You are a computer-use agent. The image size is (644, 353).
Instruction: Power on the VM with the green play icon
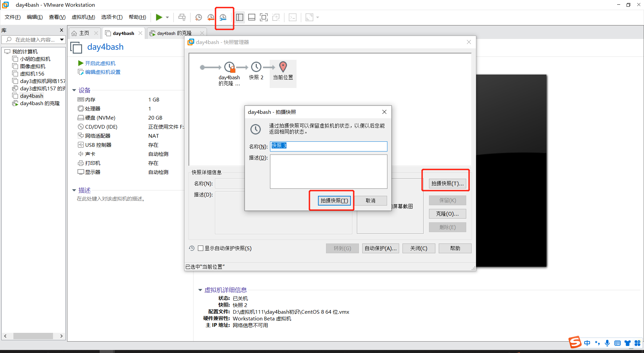(159, 17)
